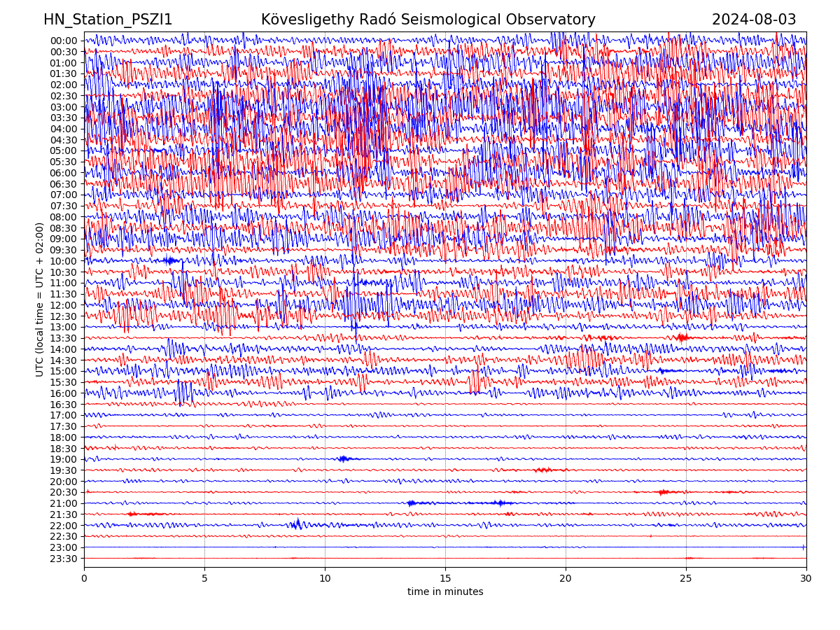Select the blue burst near minute 3.5 on 10:00 trace
This screenshot has width=840, height=630.
tap(169, 260)
